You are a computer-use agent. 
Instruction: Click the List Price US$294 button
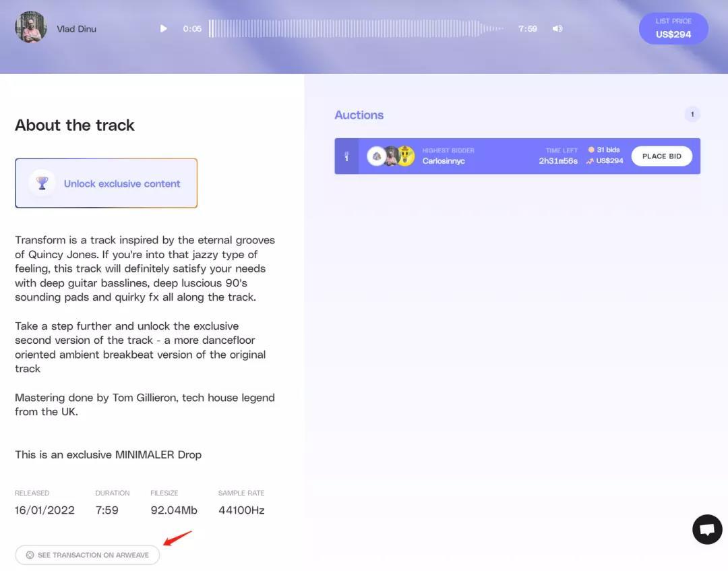(x=673, y=28)
